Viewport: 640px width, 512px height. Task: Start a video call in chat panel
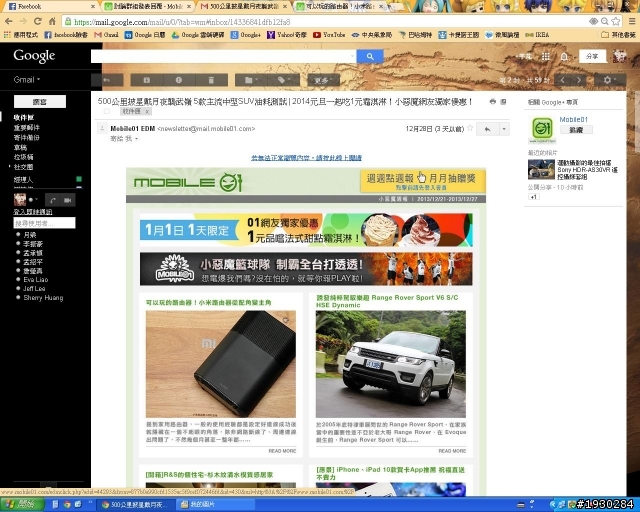click(67, 200)
